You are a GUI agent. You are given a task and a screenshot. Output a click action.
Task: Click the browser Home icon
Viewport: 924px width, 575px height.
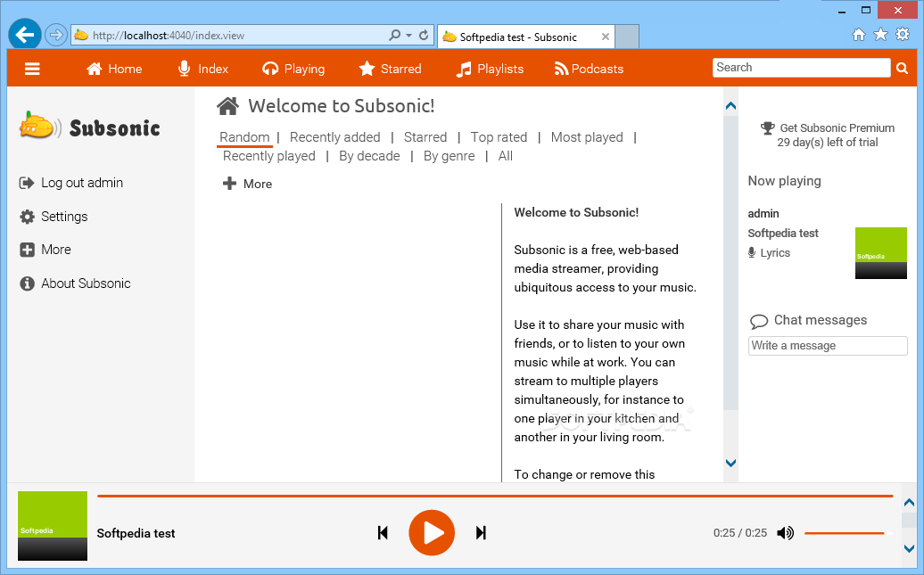(859, 35)
